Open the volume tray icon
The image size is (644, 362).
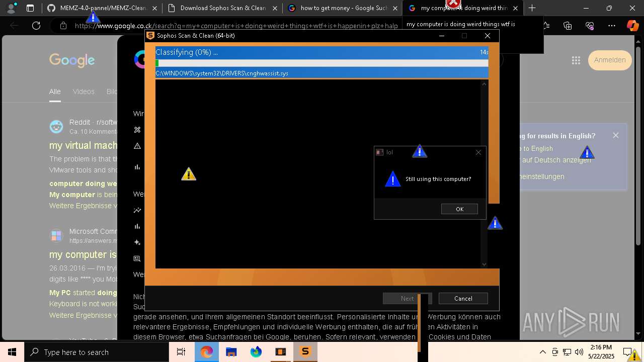(x=579, y=352)
